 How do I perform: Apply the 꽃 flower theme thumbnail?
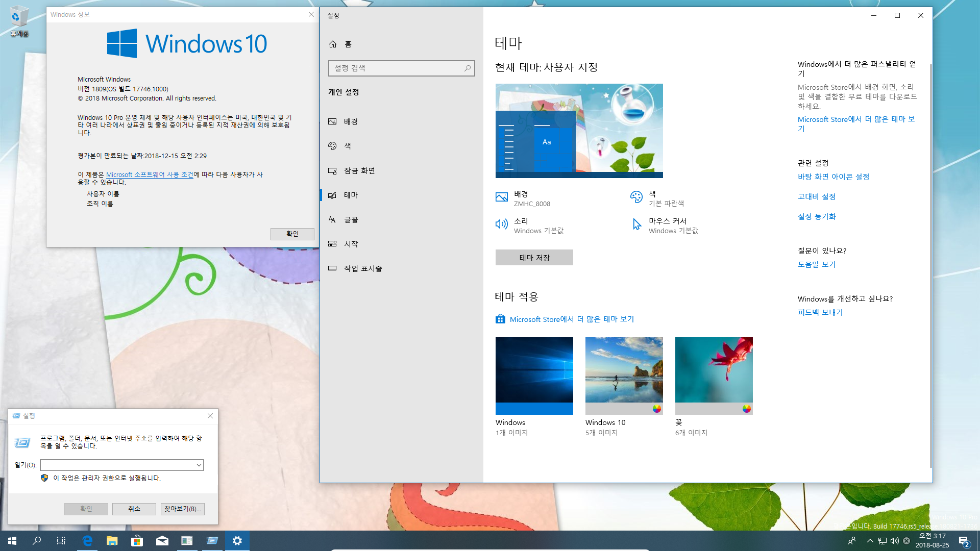[714, 376]
